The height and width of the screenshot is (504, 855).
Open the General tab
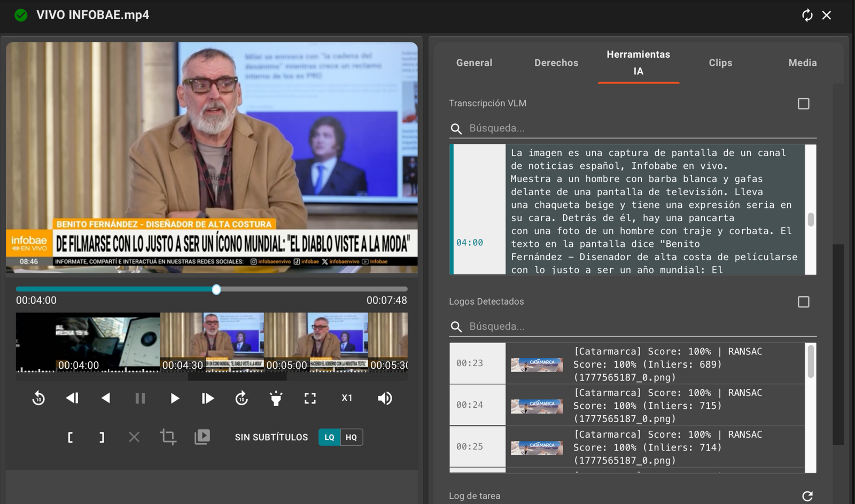click(474, 63)
